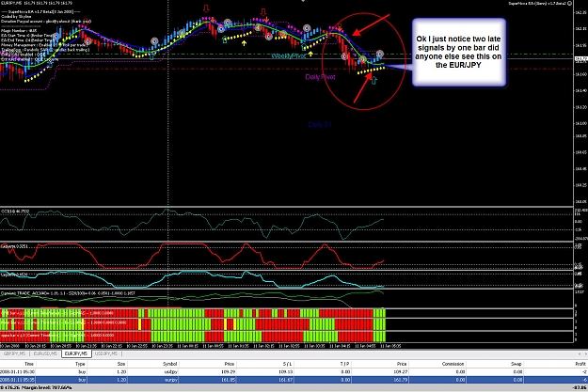Screen dimensions: 588x392
Task: Click the CCI indicator sub-window label
Action: pos(15,212)
